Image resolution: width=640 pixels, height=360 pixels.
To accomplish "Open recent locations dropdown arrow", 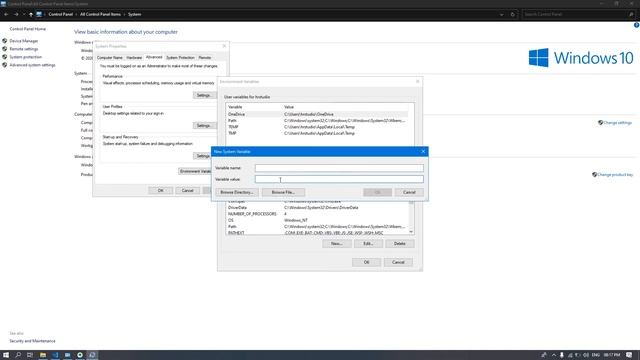I will point(24,14).
